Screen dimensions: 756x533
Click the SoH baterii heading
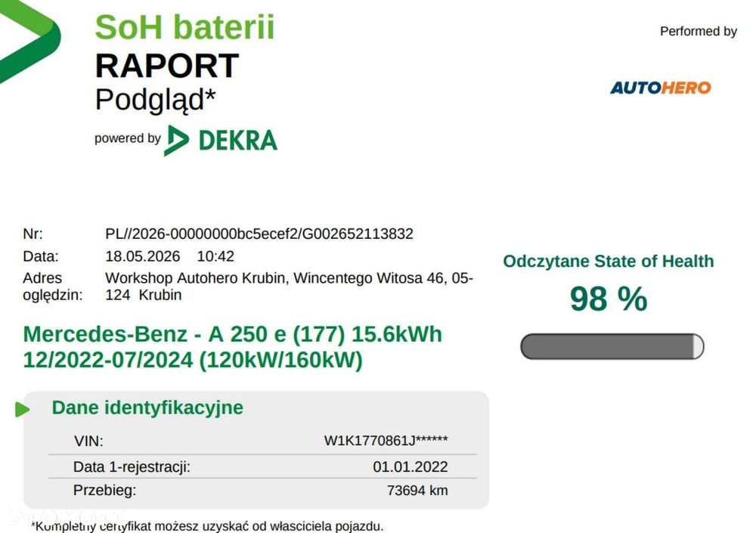[184, 27]
